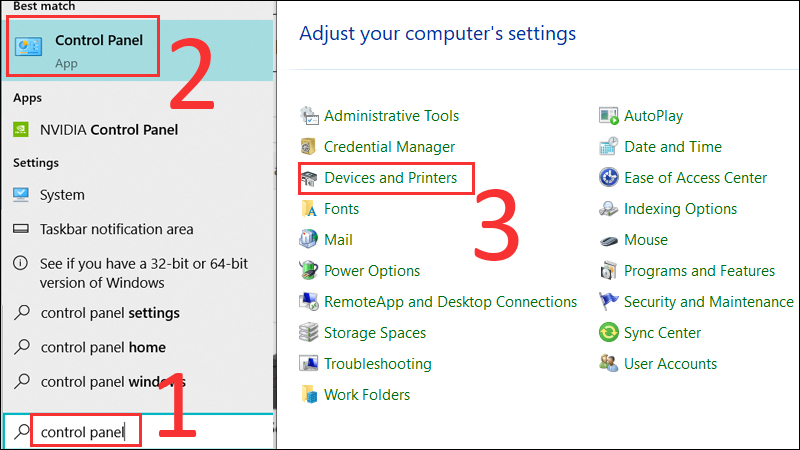Open the Troubleshooting link
This screenshot has height=450, width=800.
coord(377,364)
